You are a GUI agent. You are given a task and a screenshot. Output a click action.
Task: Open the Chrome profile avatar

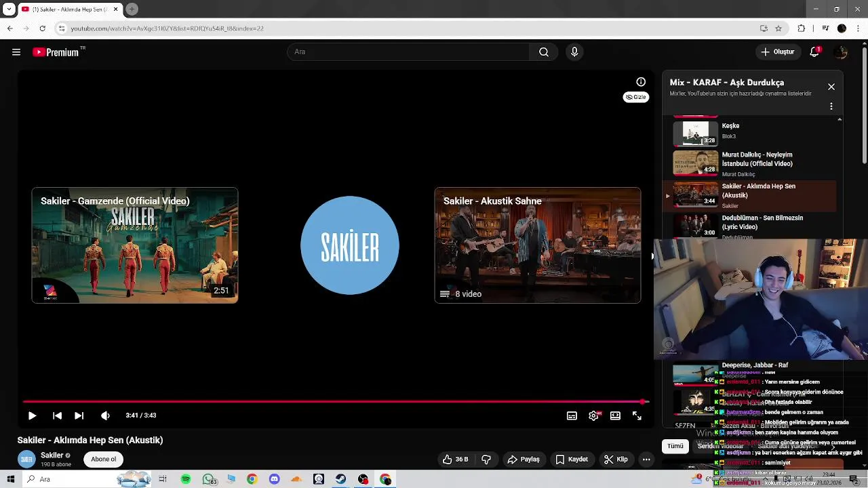tap(842, 28)
